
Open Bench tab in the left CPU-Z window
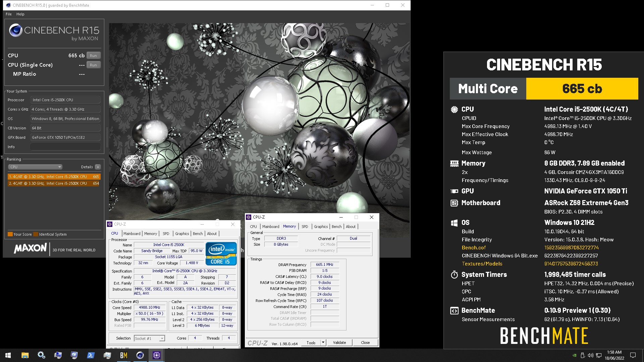tap(198, 234)
